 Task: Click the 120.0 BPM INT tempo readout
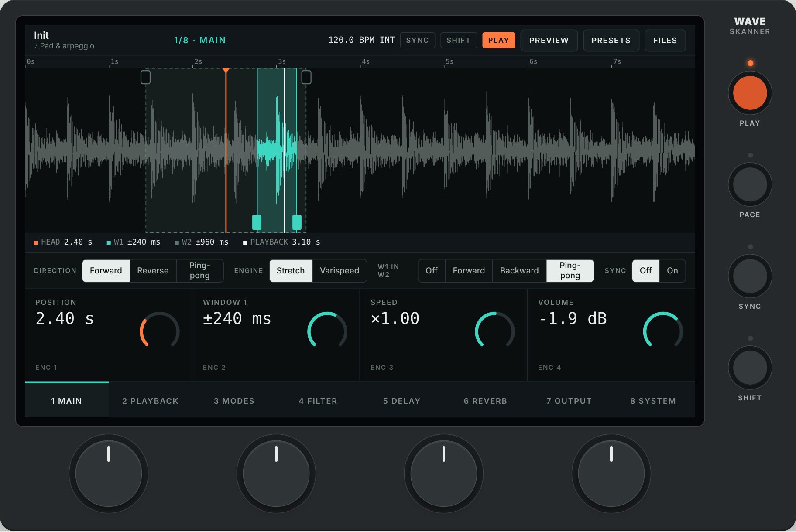point(361,40)
